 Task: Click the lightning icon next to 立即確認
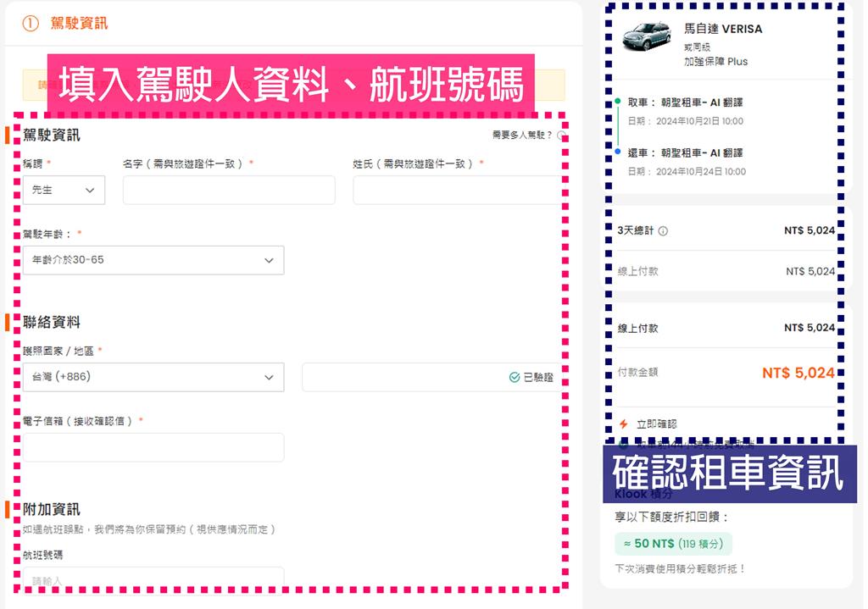pyautogui.click(x=623, y=424)
